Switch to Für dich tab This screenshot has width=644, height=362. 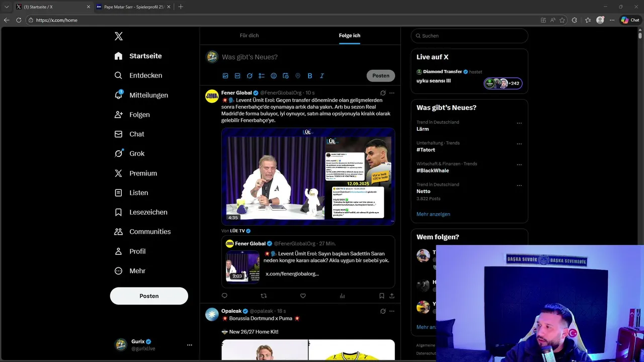point(249,36)
